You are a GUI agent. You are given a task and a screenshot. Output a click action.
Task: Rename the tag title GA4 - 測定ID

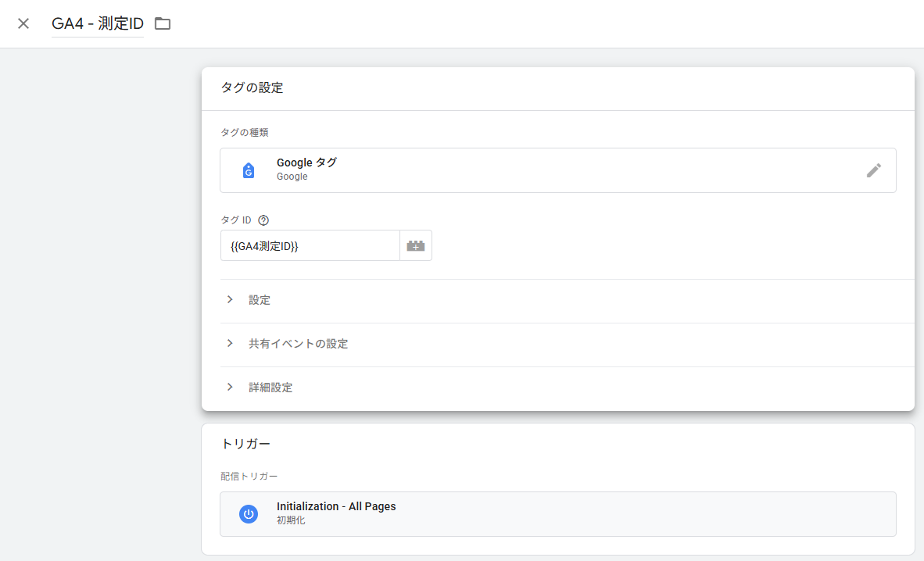97,23
